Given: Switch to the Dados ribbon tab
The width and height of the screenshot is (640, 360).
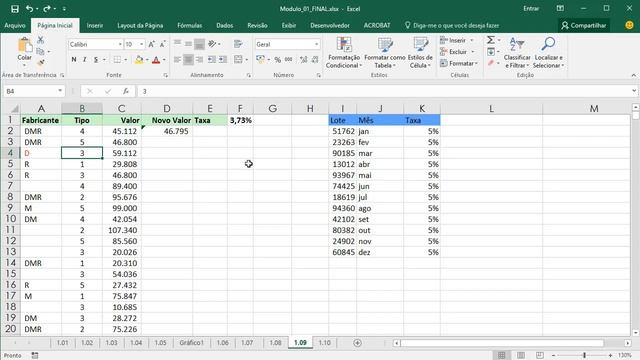Looking at the screenshot, I should coord(224,25).
